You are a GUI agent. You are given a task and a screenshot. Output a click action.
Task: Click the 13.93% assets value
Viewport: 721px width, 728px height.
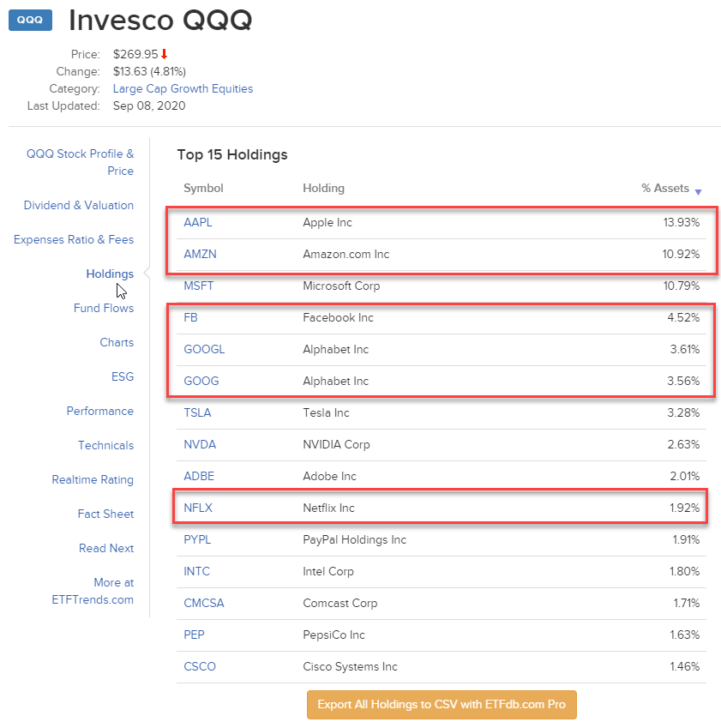[x=681, y=222]
